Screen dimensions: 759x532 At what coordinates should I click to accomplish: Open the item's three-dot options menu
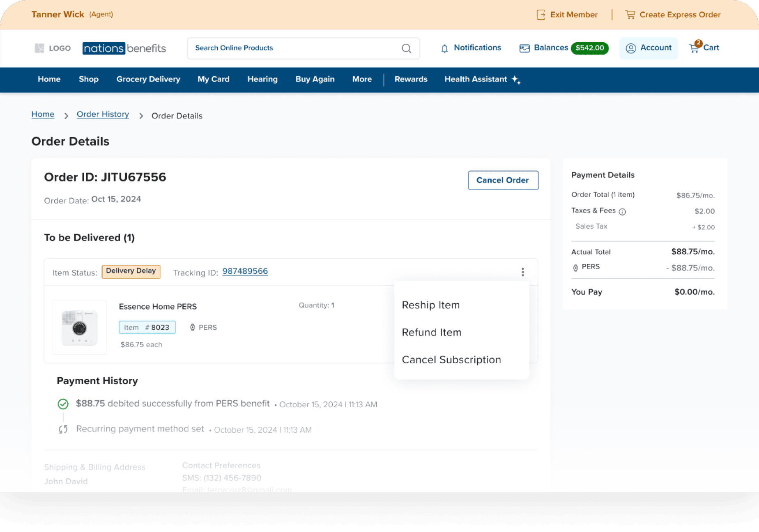pyautogui.click(x=522, y=272)
